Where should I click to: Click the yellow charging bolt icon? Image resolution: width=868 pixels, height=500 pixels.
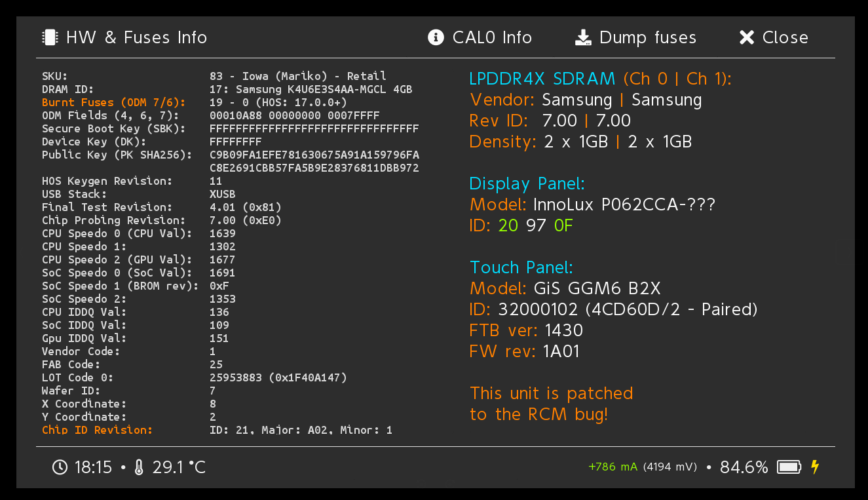pyautogui.click(x=815, y=467)
